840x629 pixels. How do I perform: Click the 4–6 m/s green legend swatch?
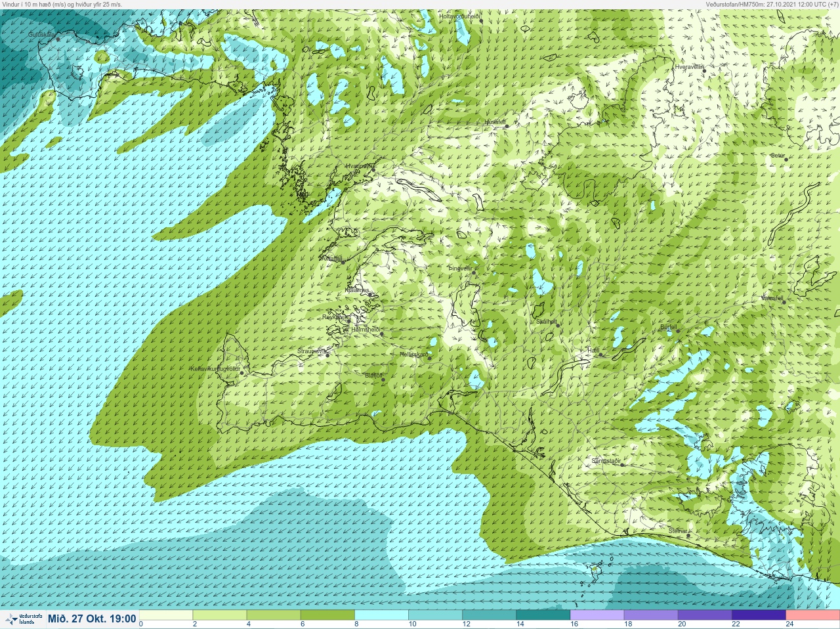274,615
